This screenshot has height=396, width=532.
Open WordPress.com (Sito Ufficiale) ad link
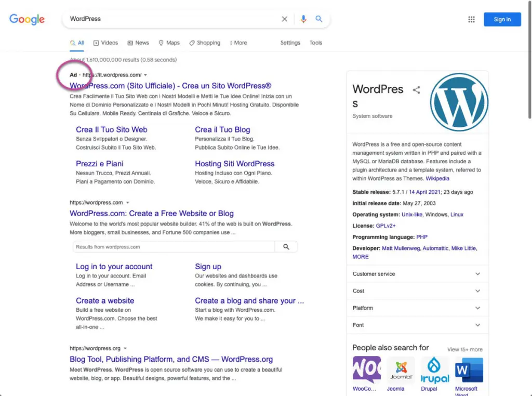pos(170,86)
